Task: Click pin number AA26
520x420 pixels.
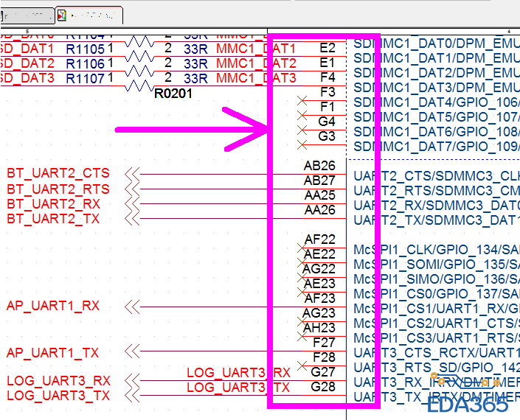Action: pos(320,210)
